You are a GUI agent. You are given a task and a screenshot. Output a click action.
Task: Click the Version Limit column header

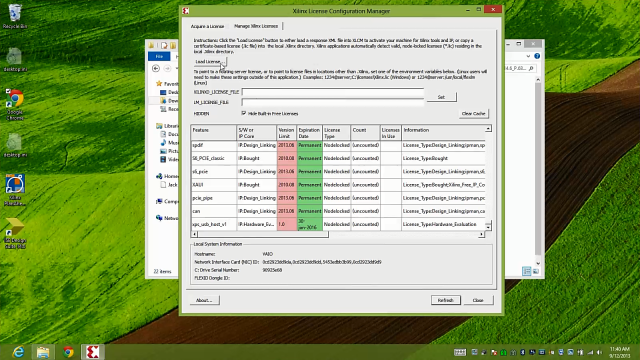point(287,133)
